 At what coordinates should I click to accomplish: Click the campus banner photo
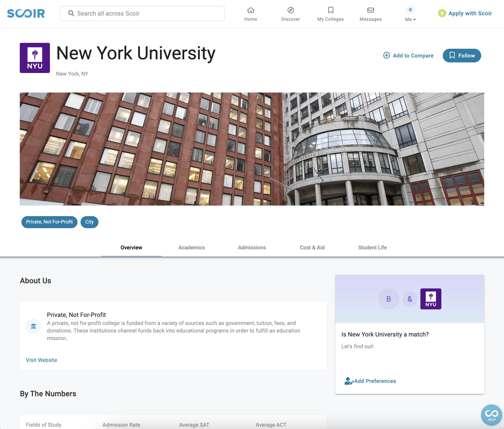[252, 149]
